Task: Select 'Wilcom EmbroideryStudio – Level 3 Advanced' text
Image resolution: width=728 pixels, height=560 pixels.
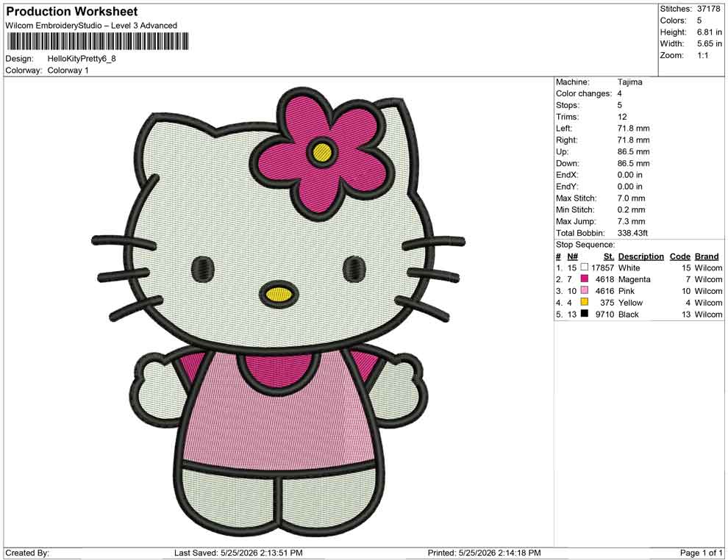Action: (x=91, y=26)
